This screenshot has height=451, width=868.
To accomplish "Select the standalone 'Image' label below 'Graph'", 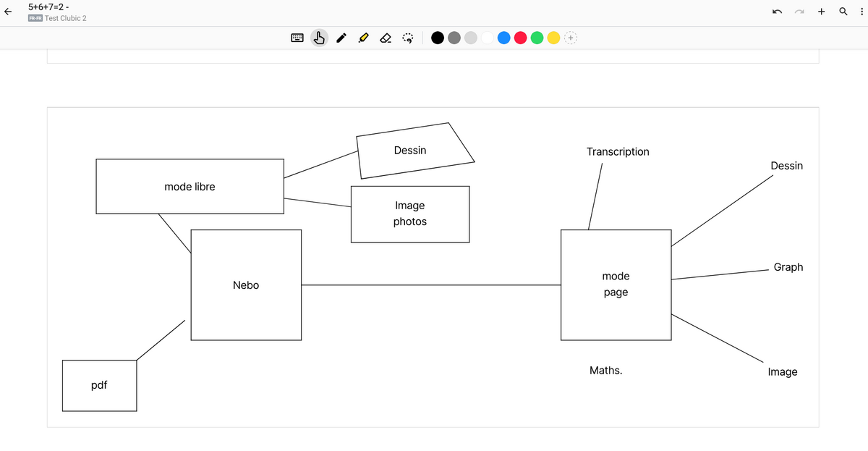I will (x=783, y=372).
